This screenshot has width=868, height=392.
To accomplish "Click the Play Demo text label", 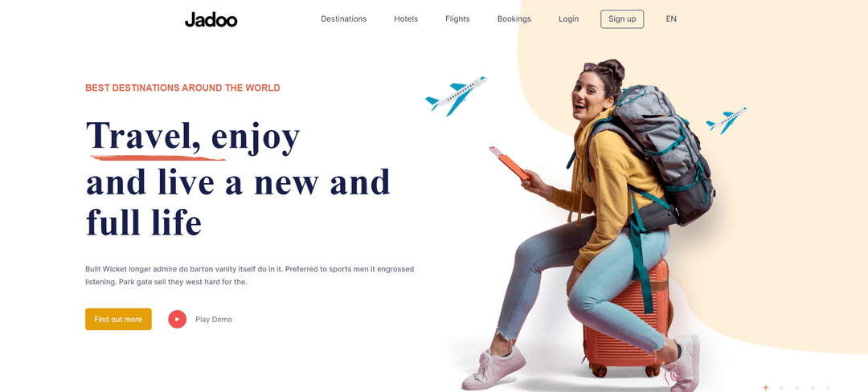I will [214, 319].
